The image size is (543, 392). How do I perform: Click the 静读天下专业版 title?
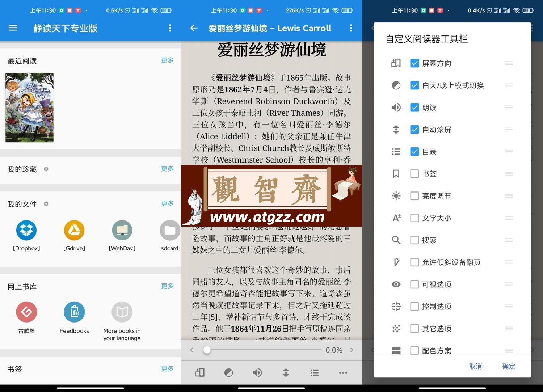(66, 28)
